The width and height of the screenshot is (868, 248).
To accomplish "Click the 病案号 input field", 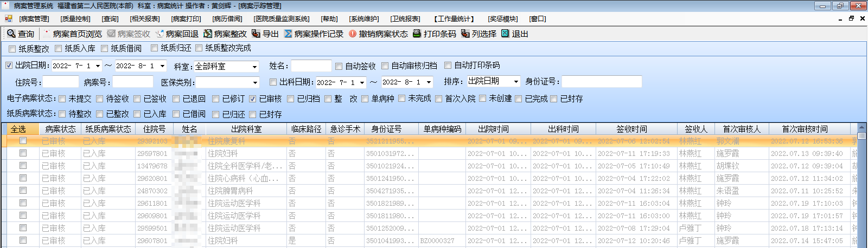I will [133, 82].
